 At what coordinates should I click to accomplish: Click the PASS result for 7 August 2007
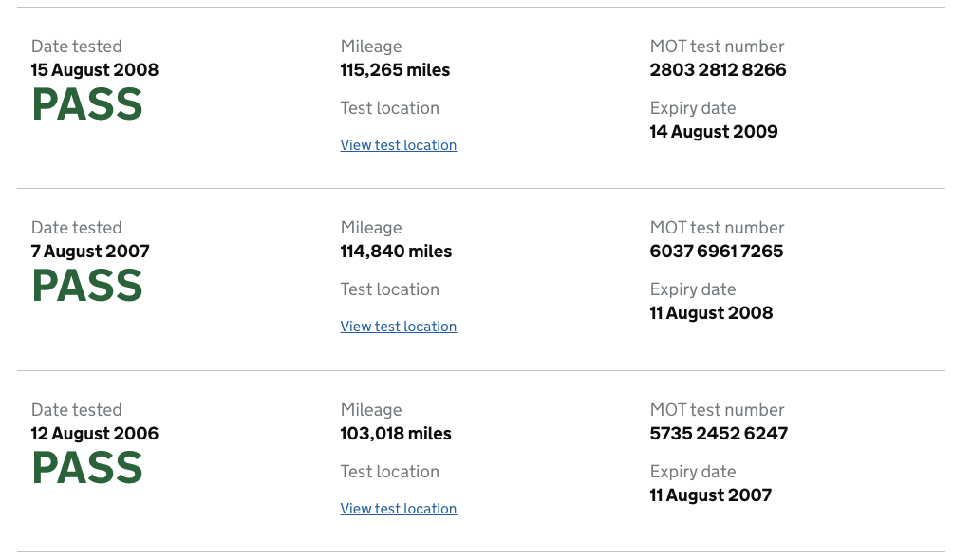point(87,286)
